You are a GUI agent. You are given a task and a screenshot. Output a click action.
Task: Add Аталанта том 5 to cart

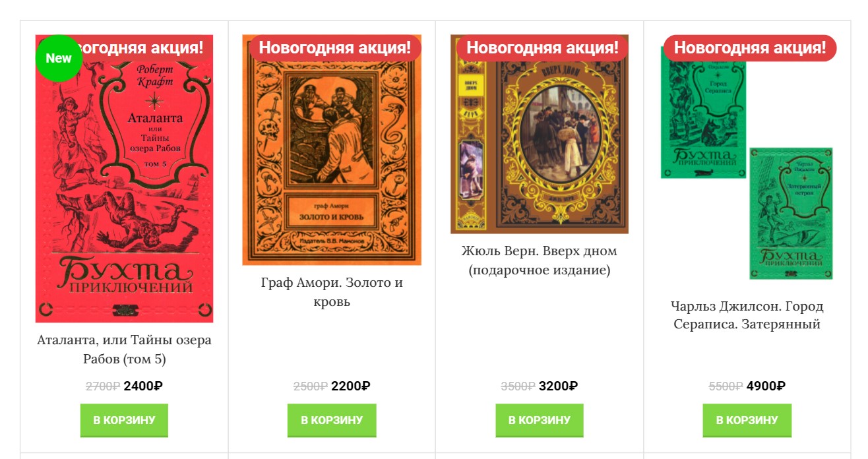click(124, 420)
